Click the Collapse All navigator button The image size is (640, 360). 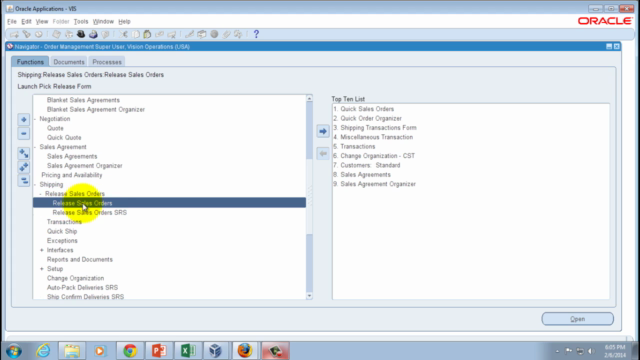[x=24, y=180]
